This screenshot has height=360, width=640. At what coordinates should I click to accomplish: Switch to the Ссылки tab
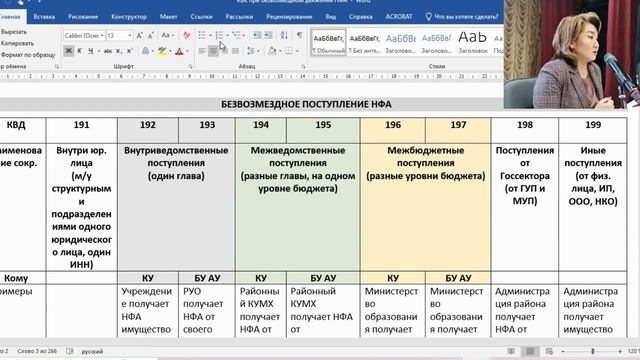pos(201,17)
